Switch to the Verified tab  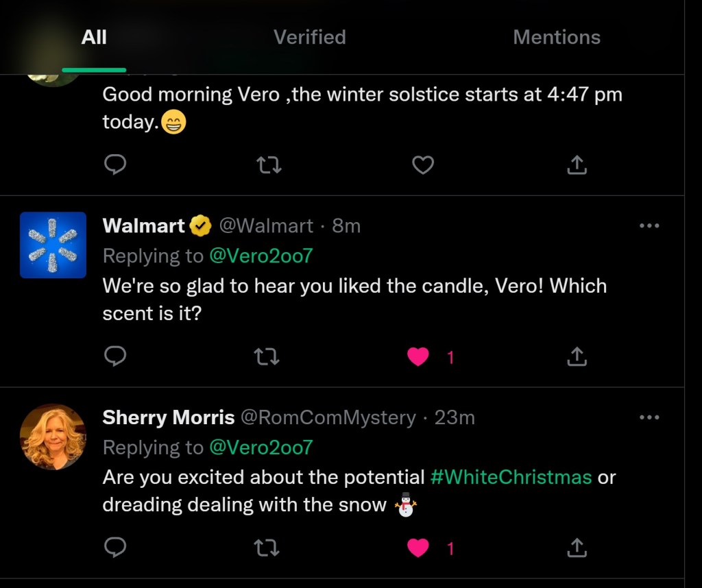pyautogui.click(x=309, y=37)
